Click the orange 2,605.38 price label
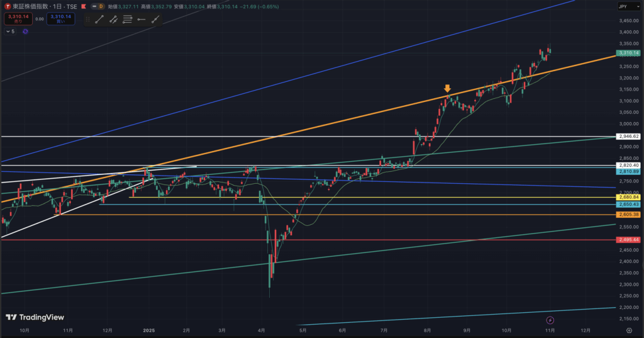This screenshot has width=644, height=338. (x=628, y=215)
